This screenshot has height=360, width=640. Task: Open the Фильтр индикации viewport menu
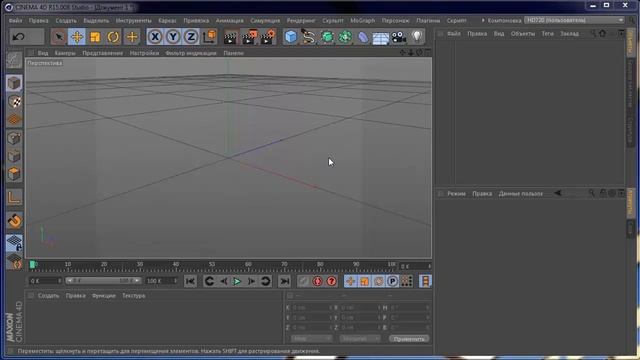pyautogui.click(x=191, y=53)
